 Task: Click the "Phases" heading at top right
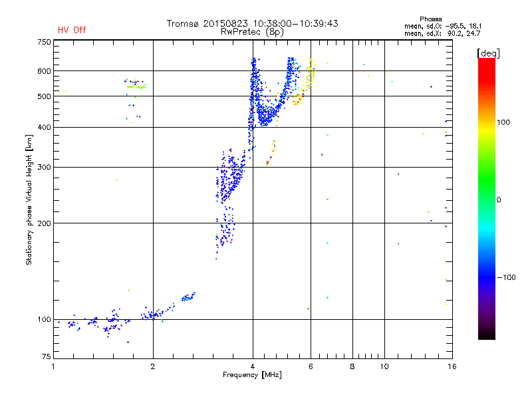430,19
